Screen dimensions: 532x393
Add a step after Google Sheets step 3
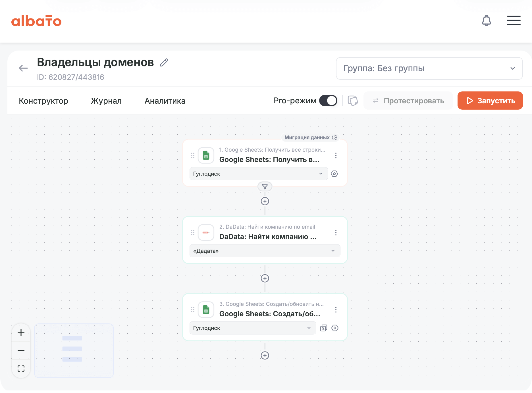tap(265, 356)
